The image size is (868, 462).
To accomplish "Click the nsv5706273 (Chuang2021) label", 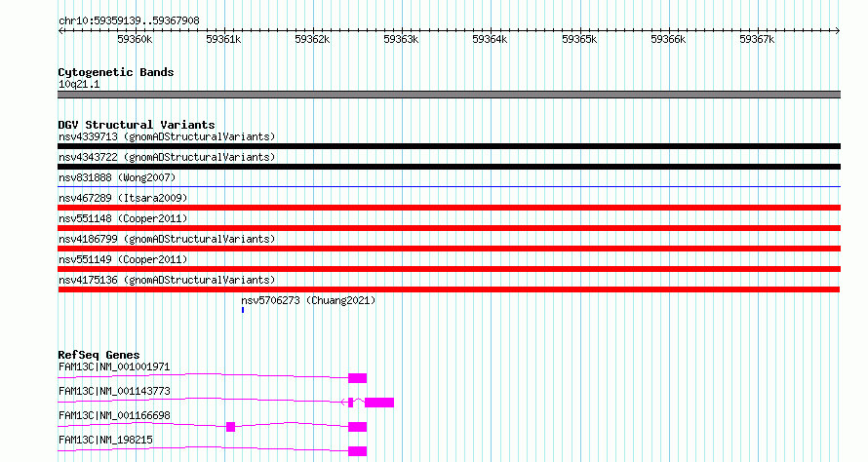I will (308, 300).
